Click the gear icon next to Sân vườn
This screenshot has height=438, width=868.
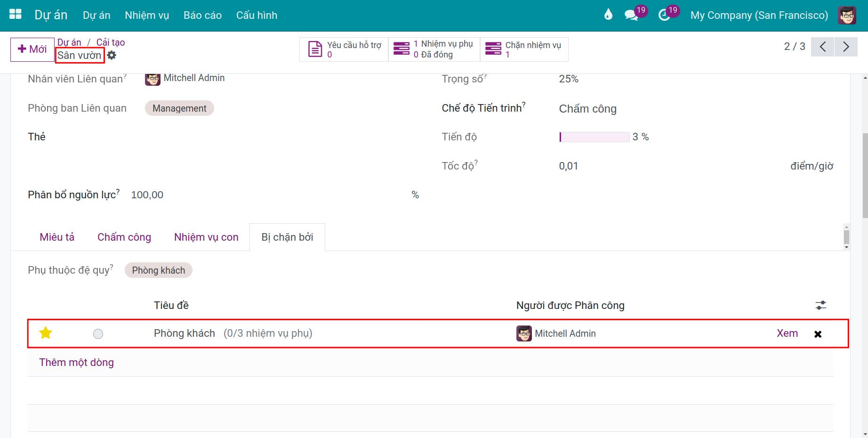click(112, 55)
